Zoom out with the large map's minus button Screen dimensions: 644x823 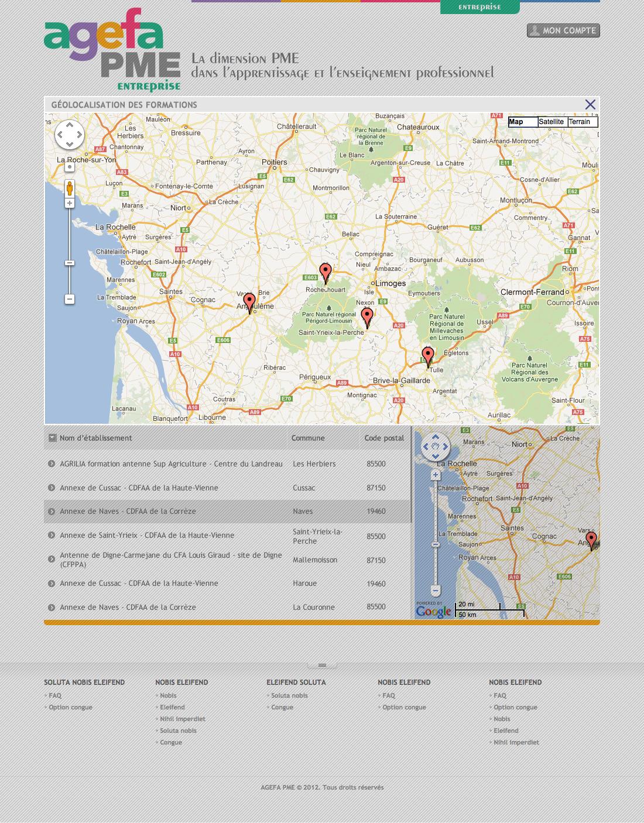click(70, 299)
